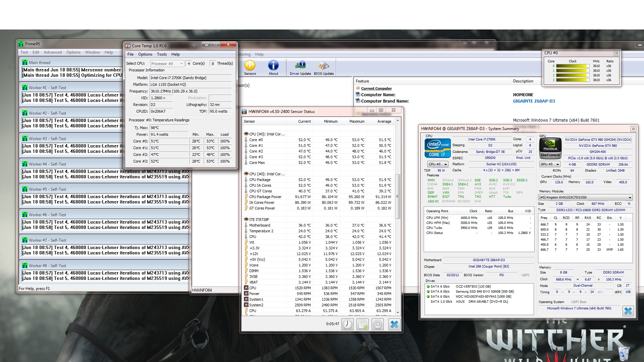The width and height of the screenshot is (644, 362).
Task: Start logging with the sheet-plus icon
Action: pyautogui.click(x=363, y=324)
